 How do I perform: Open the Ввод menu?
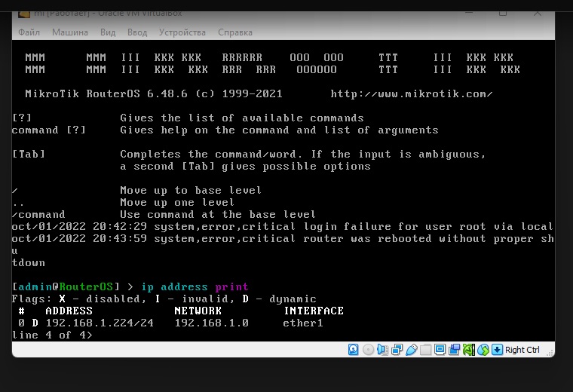137,32
